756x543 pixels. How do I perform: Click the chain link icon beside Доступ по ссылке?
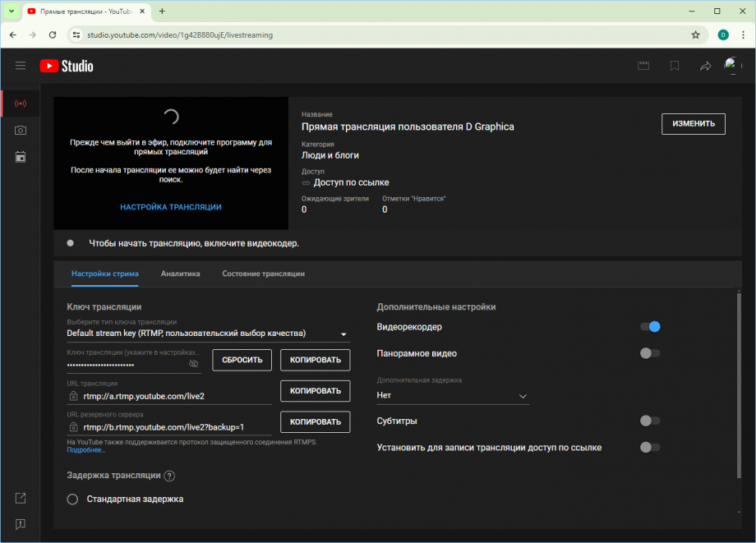pos(306,183)
